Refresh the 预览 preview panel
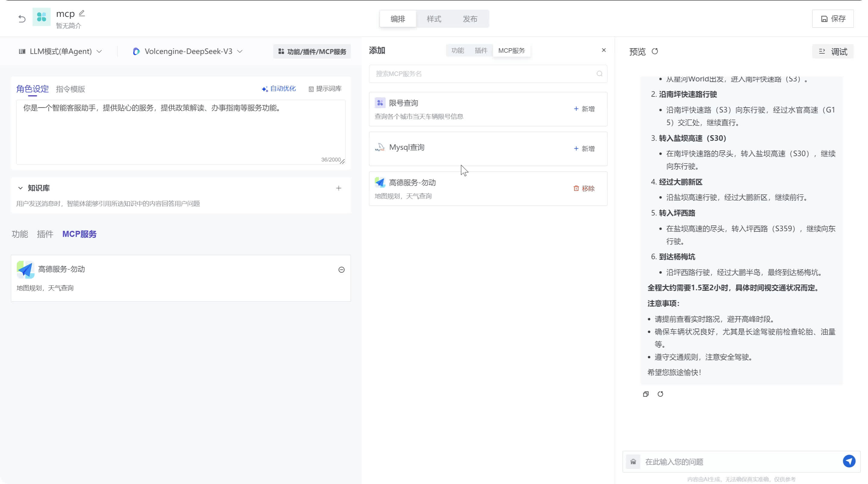 pyautogui.click(x=655, y=52)
